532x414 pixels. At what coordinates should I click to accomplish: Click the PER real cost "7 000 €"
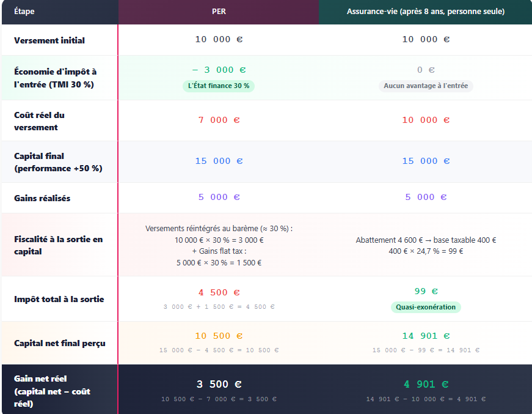point(219,120)
